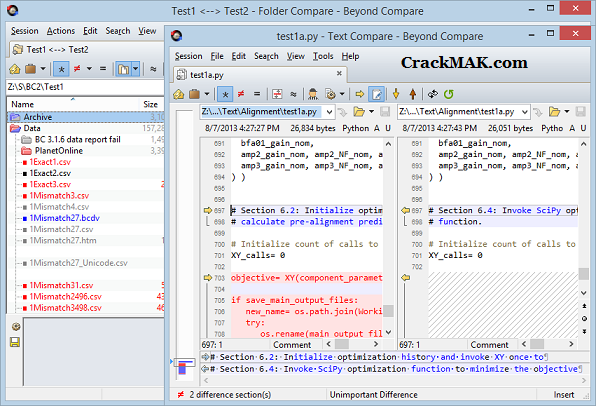Click Home icon in Text Compare toolbar
596x406 pixels.
coord(179,94)
